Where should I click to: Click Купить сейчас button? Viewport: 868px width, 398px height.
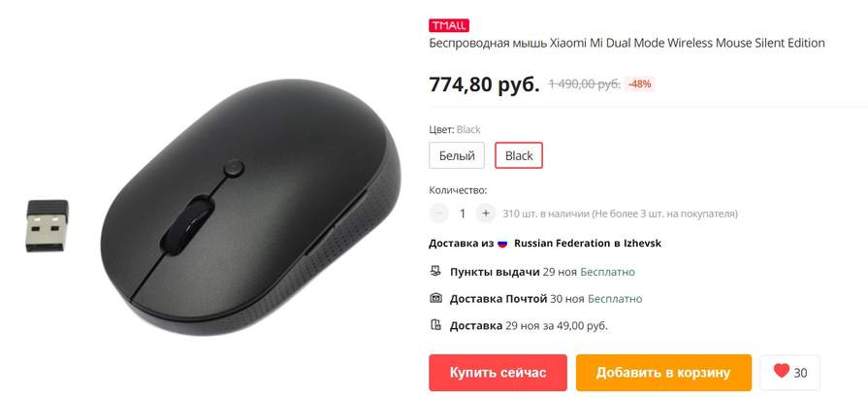[x=498, y=373]
